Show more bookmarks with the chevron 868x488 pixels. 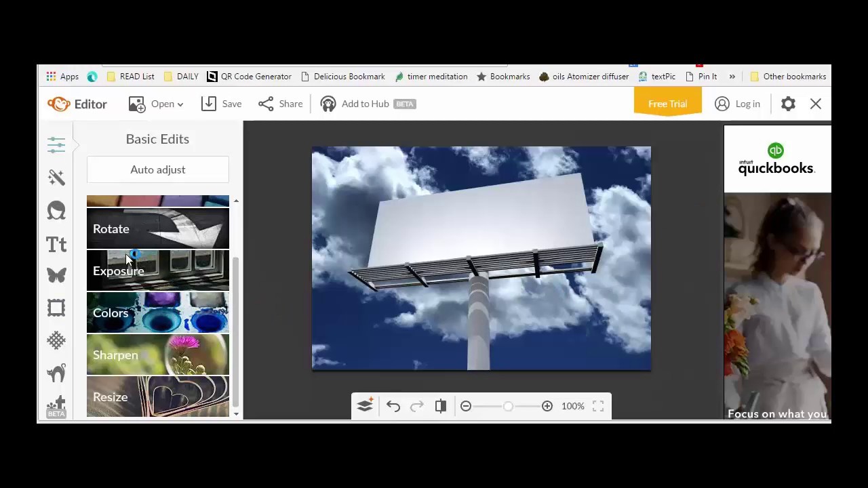[x=732, y=77]
